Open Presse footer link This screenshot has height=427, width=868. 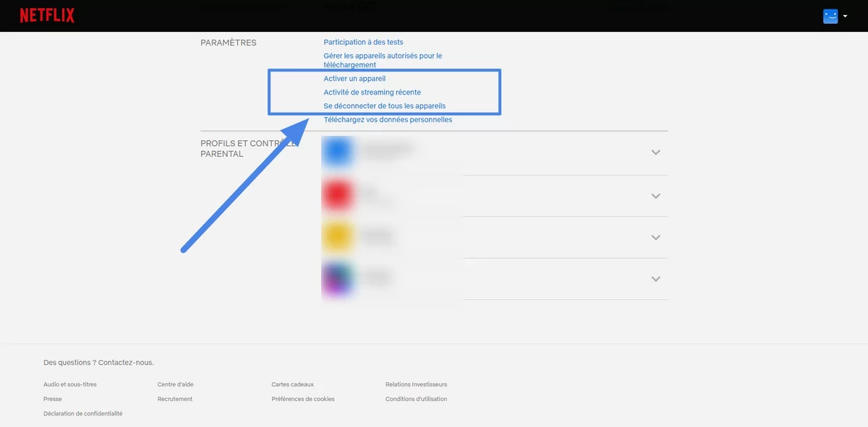pyautogui.click(x=53, y=399)
